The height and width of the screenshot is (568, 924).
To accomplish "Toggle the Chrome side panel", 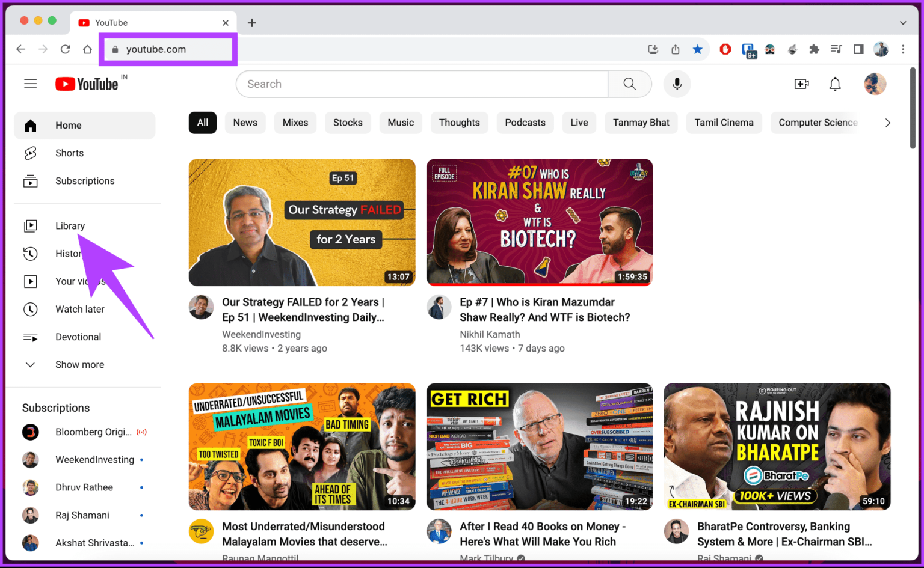I will [x=858, y=49].
